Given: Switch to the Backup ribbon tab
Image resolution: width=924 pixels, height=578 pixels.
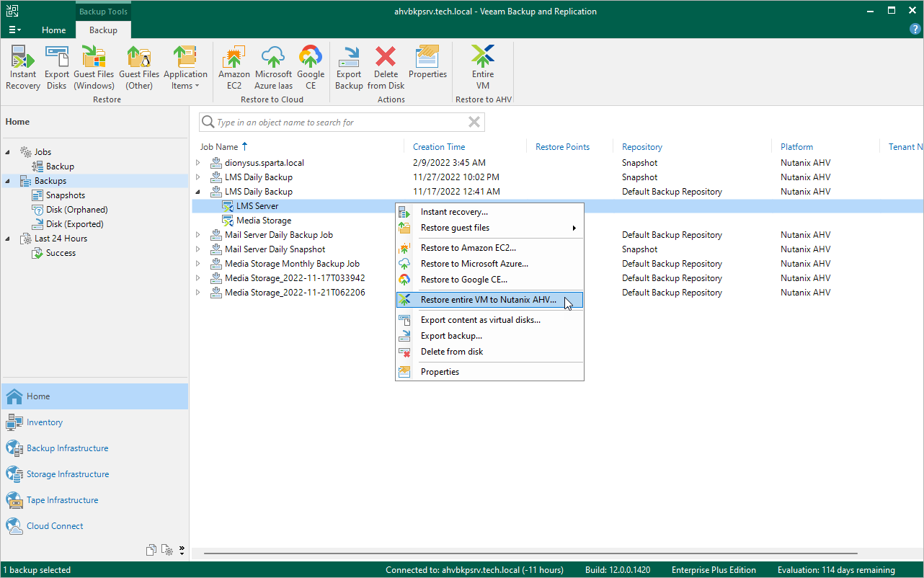Looking at the screenshot, I should [103, 30].
